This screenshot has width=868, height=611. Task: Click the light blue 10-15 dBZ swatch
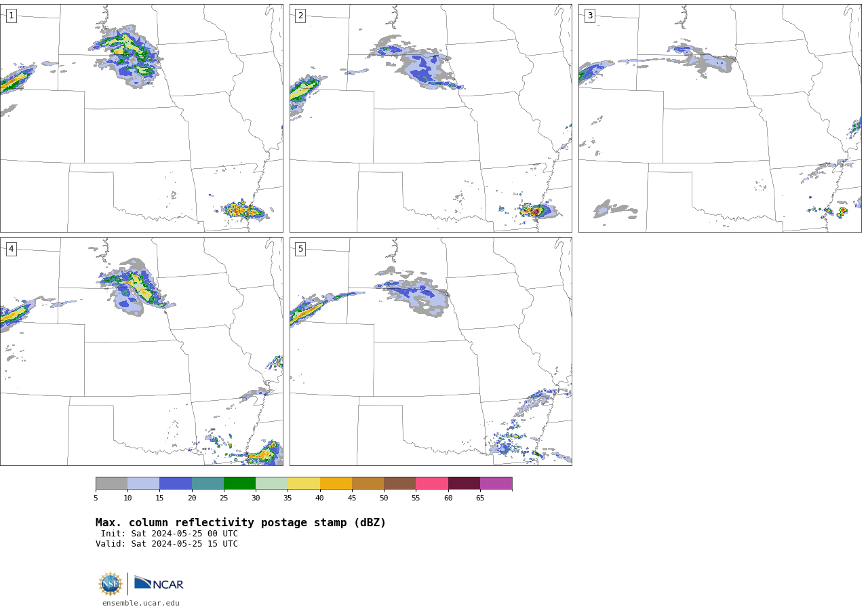[x=144, y=483]
